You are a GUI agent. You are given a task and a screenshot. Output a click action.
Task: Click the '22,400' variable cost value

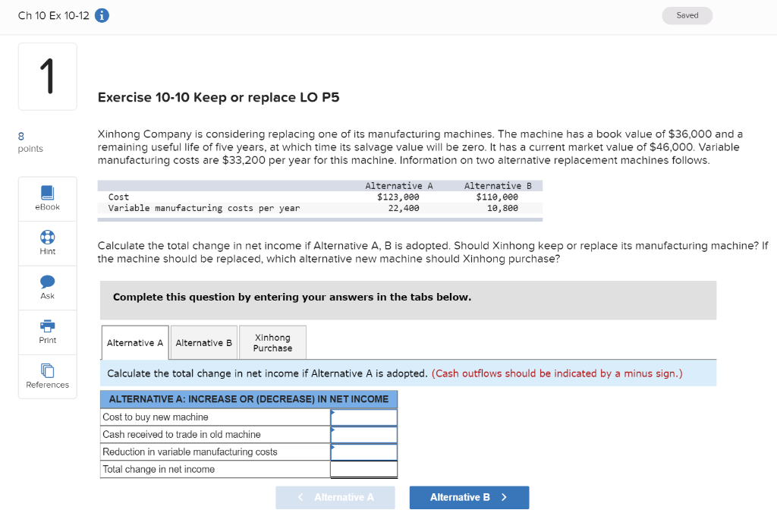(404, 208)
